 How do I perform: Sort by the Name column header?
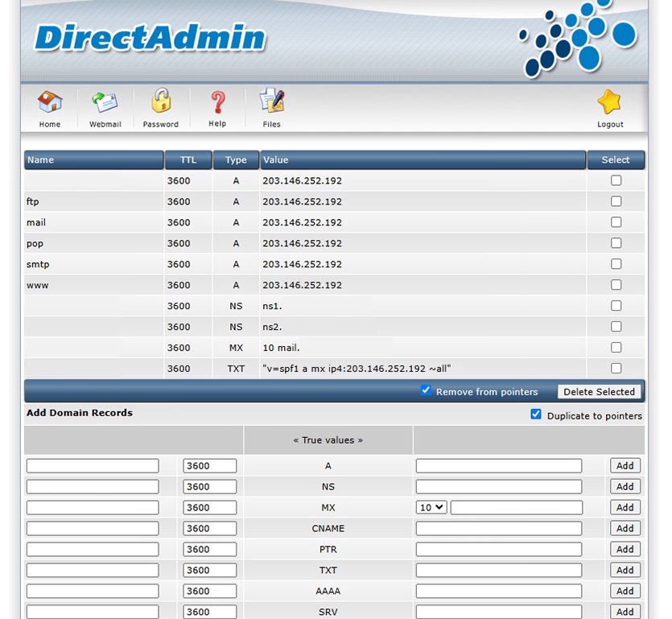point(94,160)
